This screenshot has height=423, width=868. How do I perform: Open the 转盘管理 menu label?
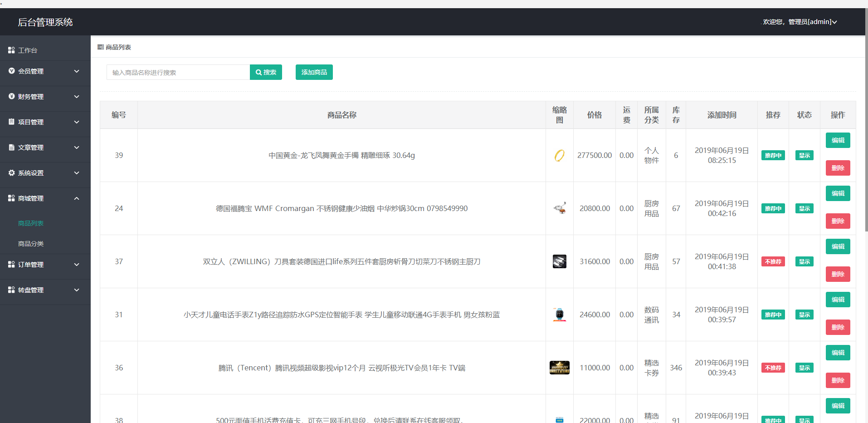coord(31,290)
